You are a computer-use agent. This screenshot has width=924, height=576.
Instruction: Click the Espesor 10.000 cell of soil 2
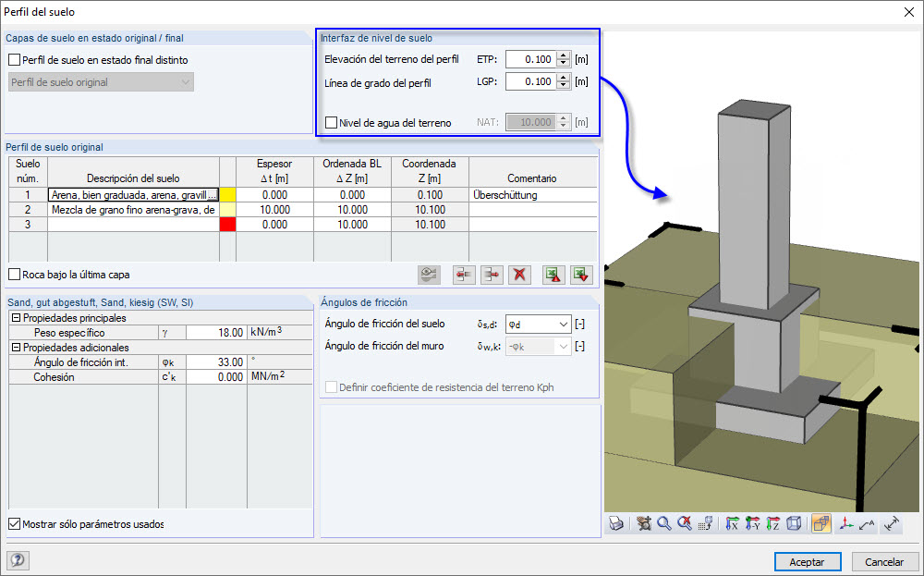274,210
